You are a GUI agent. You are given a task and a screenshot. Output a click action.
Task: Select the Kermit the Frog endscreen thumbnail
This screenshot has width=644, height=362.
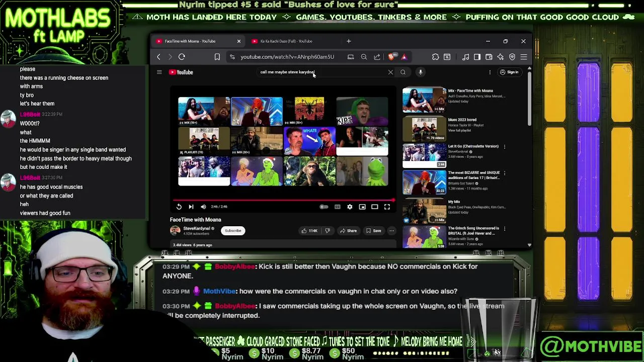tap(362, 171)
